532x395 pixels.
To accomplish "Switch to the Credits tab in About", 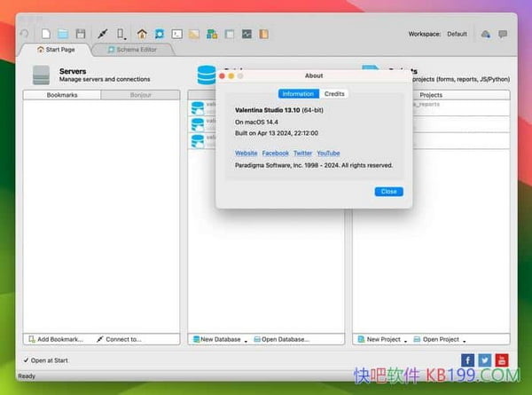I will [334, 93].
